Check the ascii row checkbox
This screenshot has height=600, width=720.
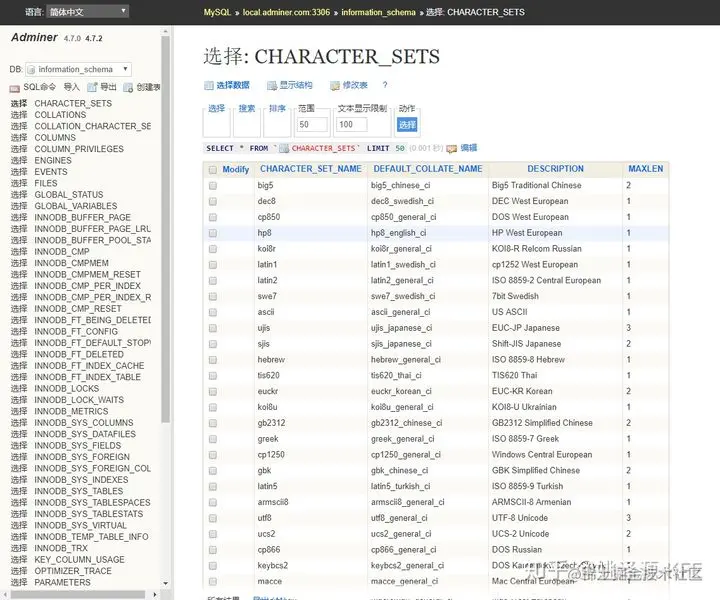point(213,312)
